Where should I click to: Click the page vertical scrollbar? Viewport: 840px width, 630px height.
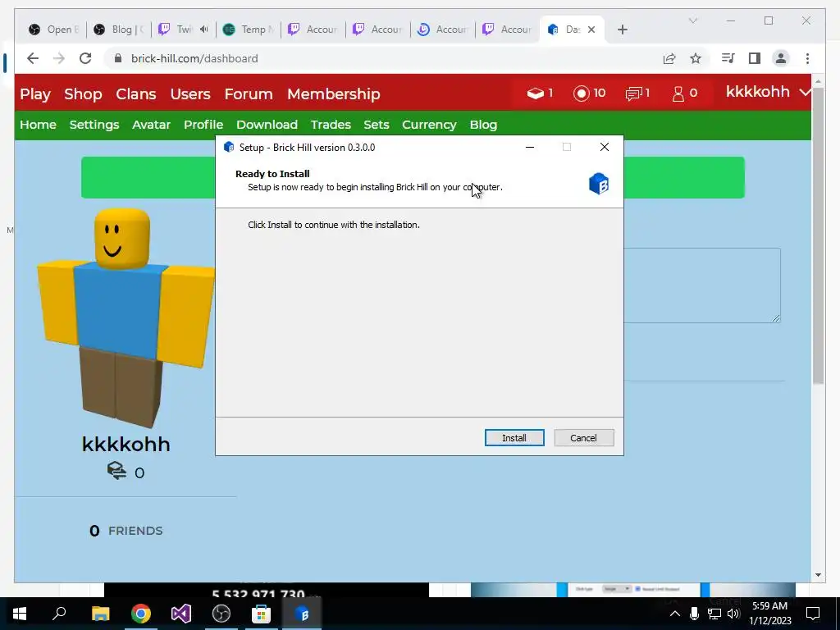click(x=818, y=234)
